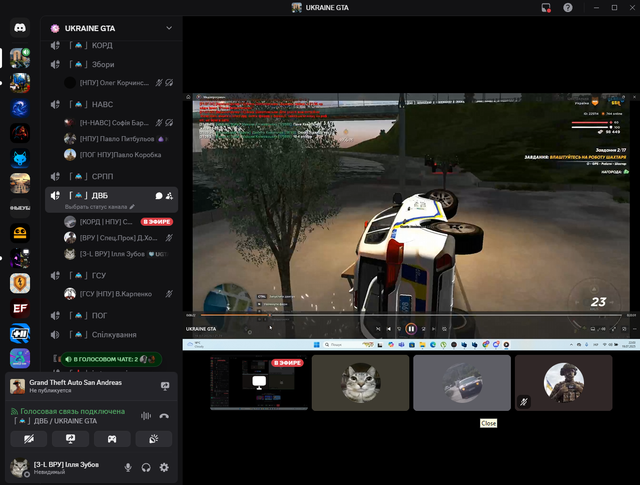Viewport: 640px width, 485px height.
Task: Join the Збори voice channel
Action: coord(111,65)
